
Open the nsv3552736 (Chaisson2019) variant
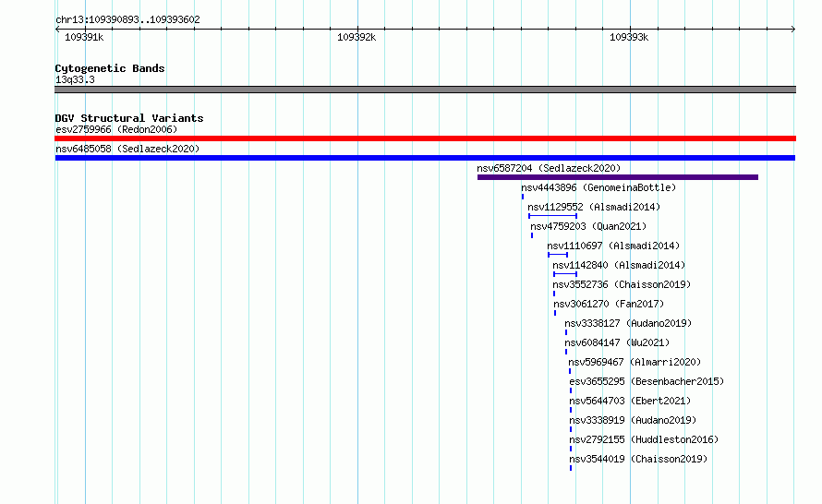click(622, 284)
